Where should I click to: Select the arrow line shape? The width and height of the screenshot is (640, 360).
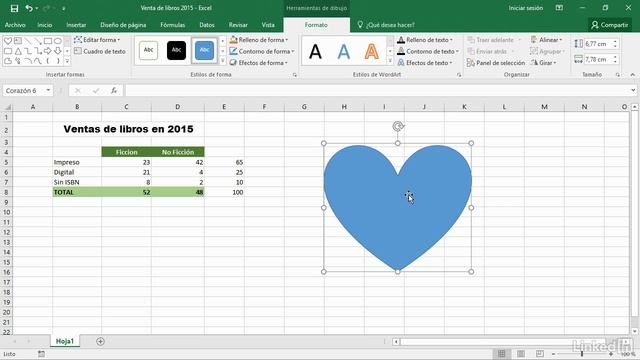tap(38, 41)
